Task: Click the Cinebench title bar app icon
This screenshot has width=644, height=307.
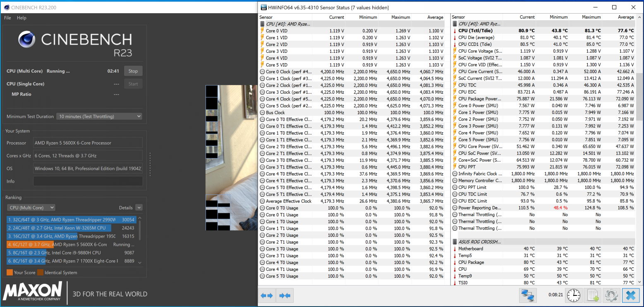Action: pyautogui.click(x=6, y=7)
